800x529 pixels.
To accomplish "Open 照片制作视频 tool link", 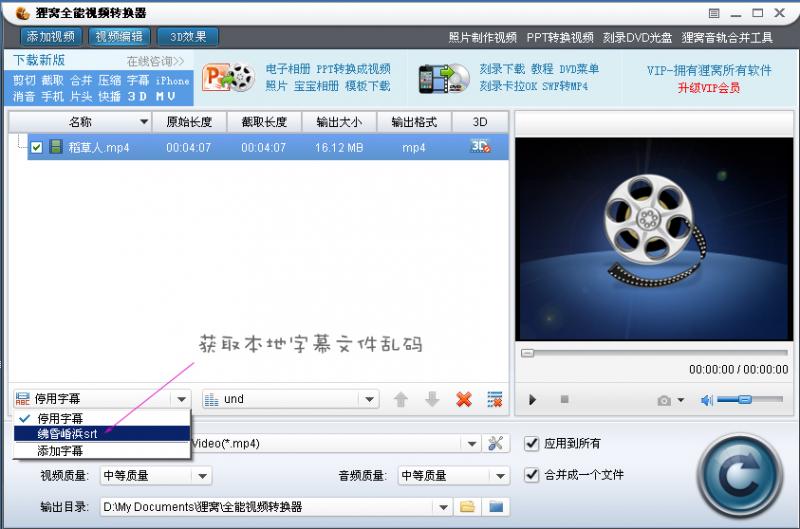I will click(x=483, y=38).
